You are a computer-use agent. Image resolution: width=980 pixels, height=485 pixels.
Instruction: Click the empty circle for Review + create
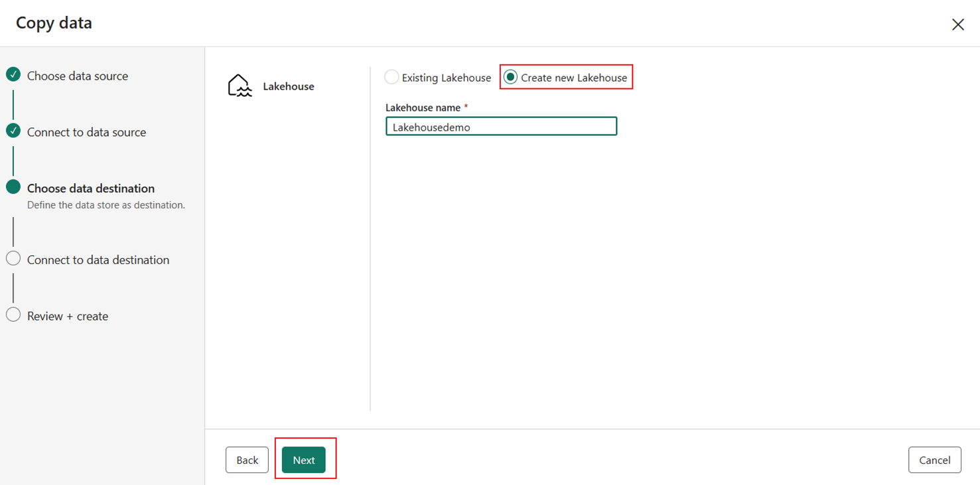tap(13, 314)
